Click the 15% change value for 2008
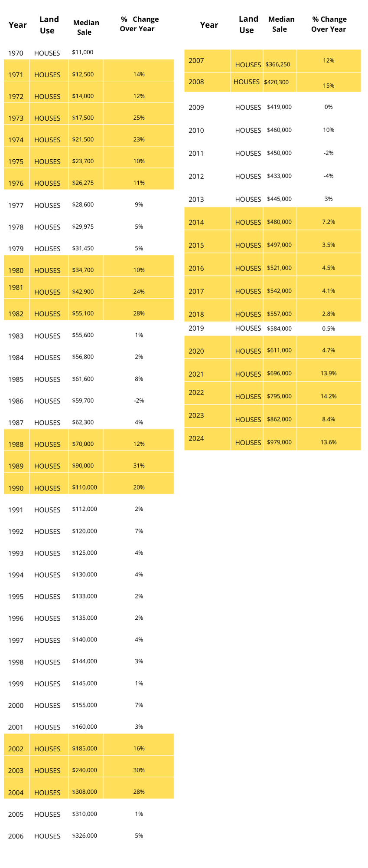The height and width of the screenshot is (868, 368). pos(329,86)
